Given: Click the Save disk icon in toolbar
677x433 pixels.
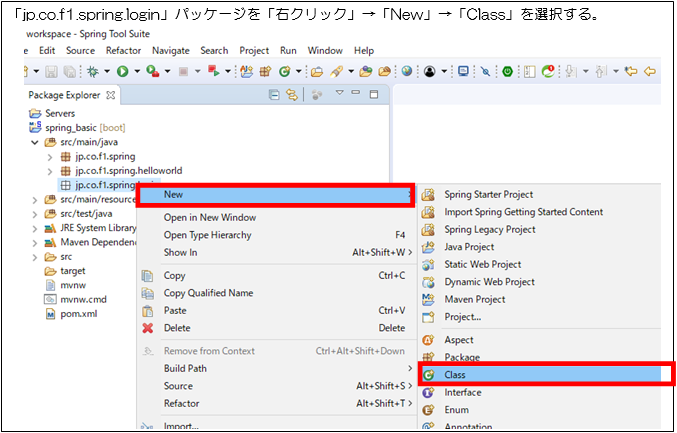Looking at the screenshot, I should click(49, 71).
